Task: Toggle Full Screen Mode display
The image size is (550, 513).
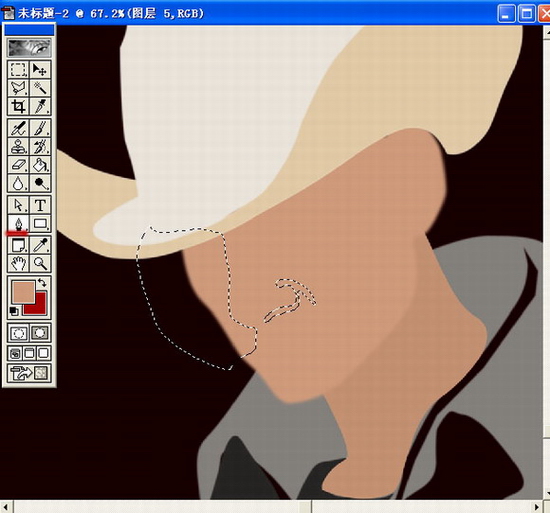Action: (x=43, y=353)
